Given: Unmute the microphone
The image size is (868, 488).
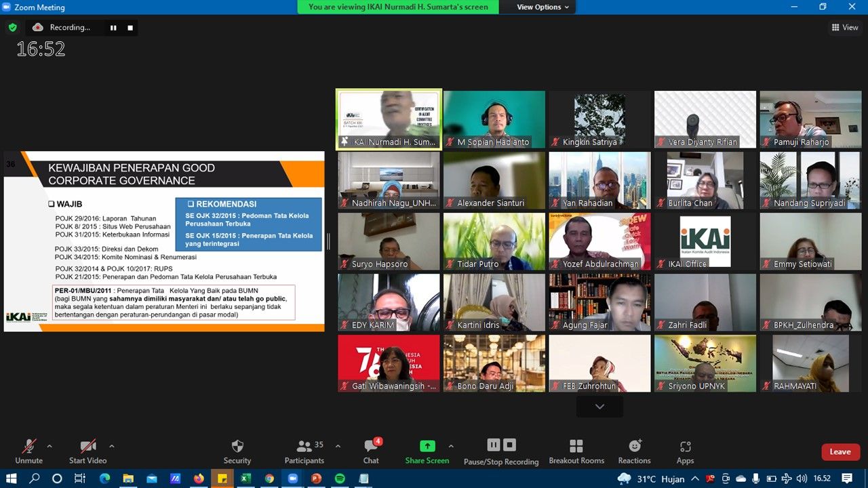Looking at the screenshot, I should 28,451.
